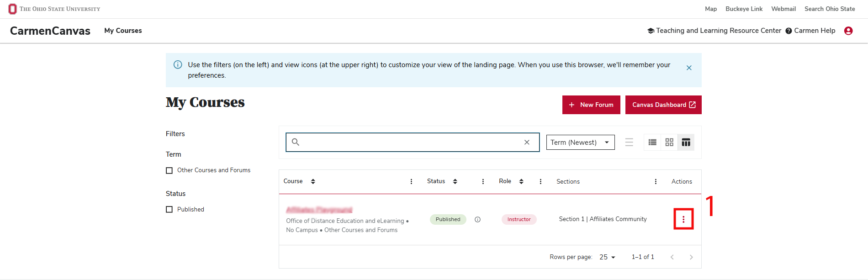Open the user account profile icon

pos(848,31)
